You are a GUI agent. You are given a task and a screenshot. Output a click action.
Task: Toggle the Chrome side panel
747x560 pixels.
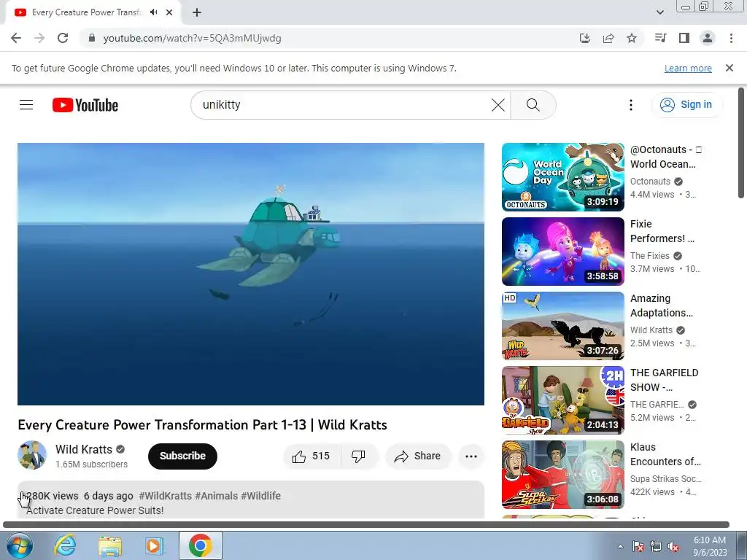click(x=684, y=38)
